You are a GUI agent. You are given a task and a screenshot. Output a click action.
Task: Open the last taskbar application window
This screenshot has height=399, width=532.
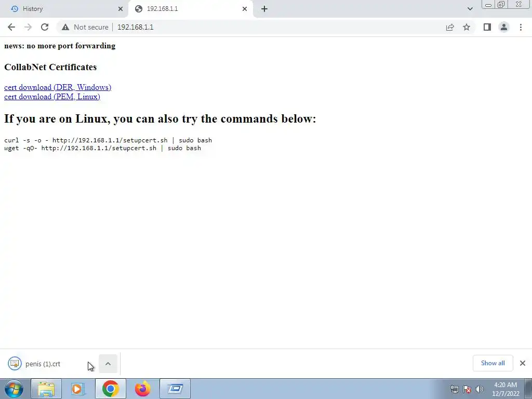click(x=175, y=389)
